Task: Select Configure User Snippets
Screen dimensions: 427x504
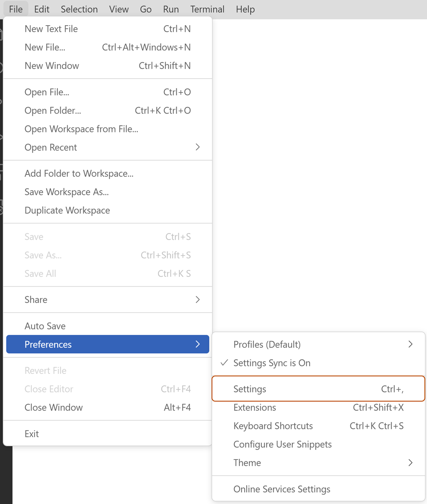Action: (x=282, y=444)
